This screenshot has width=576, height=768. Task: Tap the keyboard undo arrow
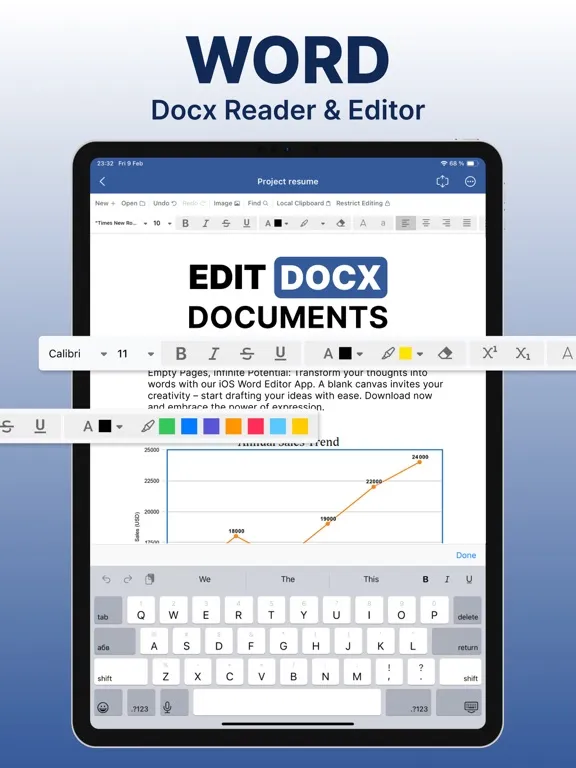(x=106, y=579)
